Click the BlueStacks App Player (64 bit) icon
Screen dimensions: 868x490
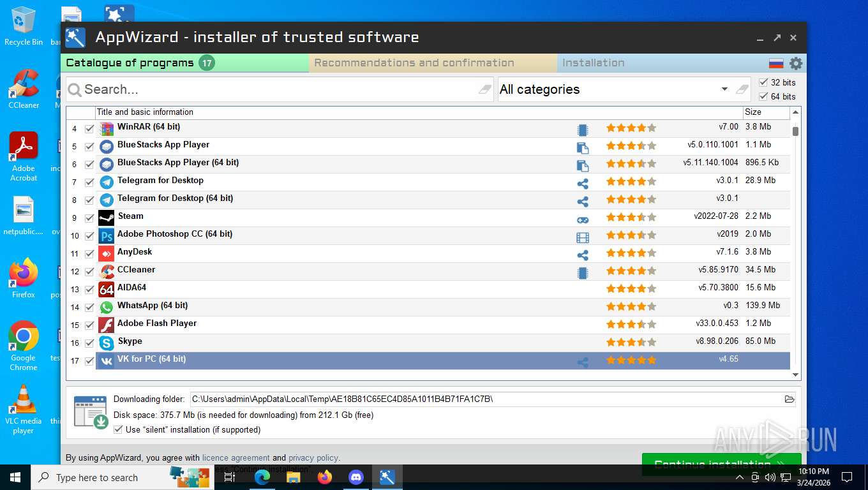(x=107, y=165)
